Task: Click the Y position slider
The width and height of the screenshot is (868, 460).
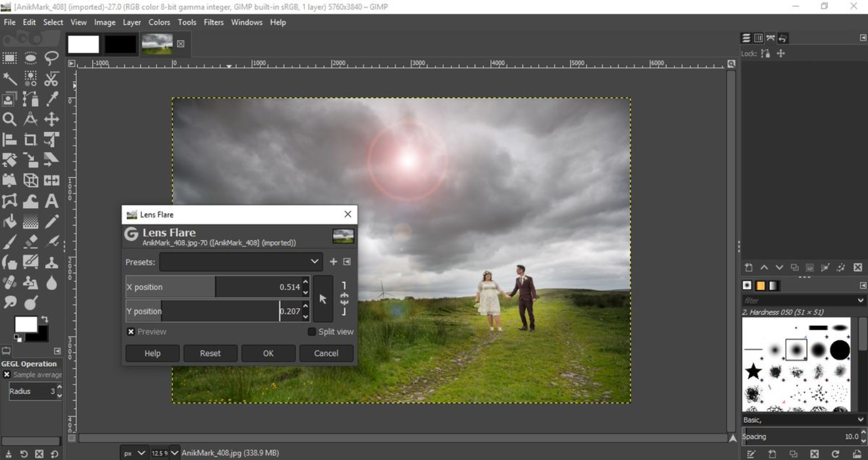Action: [x=214, y=311]
